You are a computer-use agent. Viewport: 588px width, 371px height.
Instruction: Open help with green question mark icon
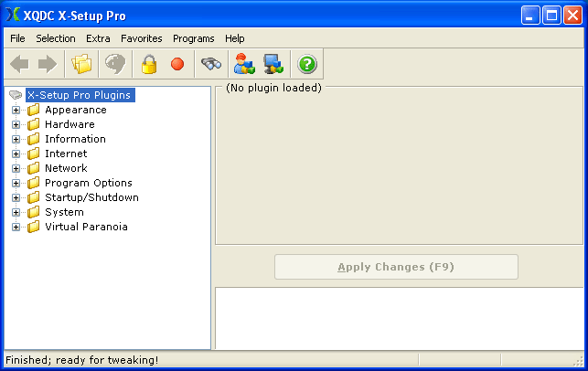[x=307, y=64]
